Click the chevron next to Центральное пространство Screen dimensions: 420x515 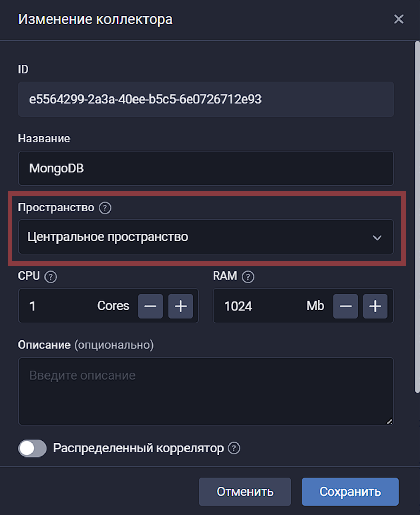378,237
